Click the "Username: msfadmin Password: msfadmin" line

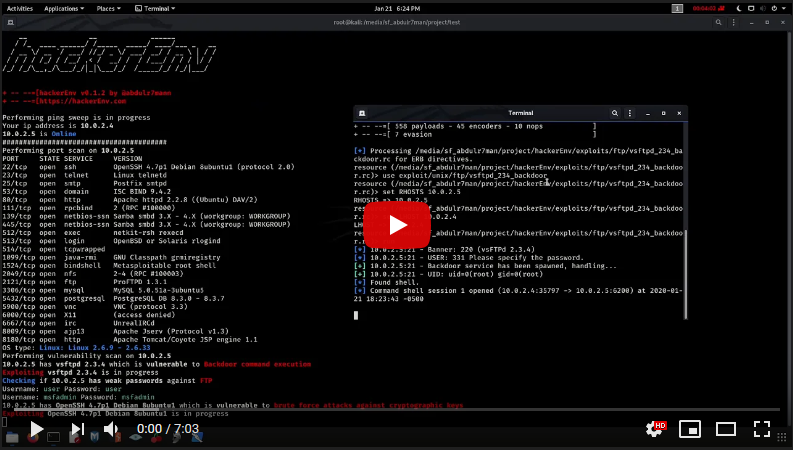click(x=78, y=397)
